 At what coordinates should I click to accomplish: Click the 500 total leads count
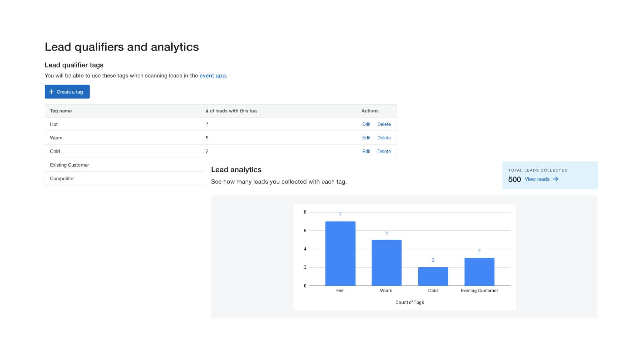coord(514,179)
